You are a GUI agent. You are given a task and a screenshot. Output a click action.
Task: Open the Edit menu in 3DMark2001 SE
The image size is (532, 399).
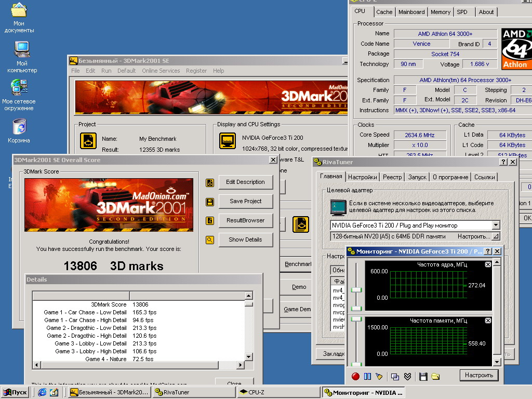tap(90, 71)
